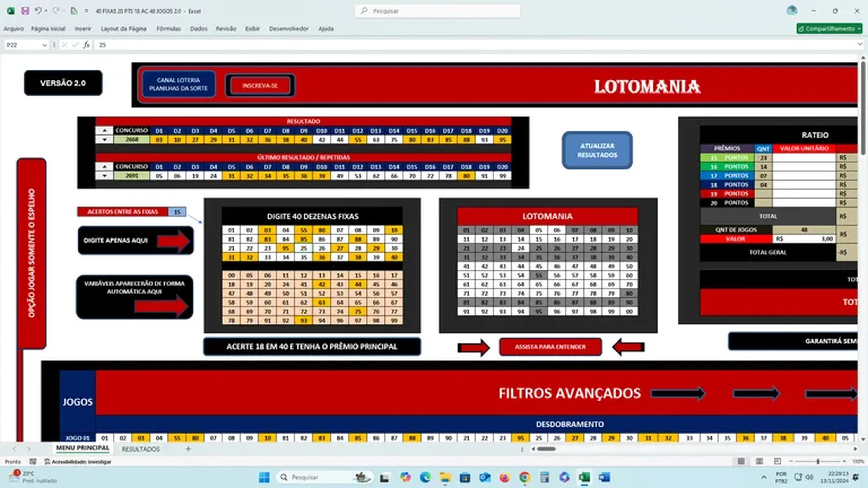Open the user account avatar
The image size is (868, 488).
pyautogui.click(x=792, y=11)
